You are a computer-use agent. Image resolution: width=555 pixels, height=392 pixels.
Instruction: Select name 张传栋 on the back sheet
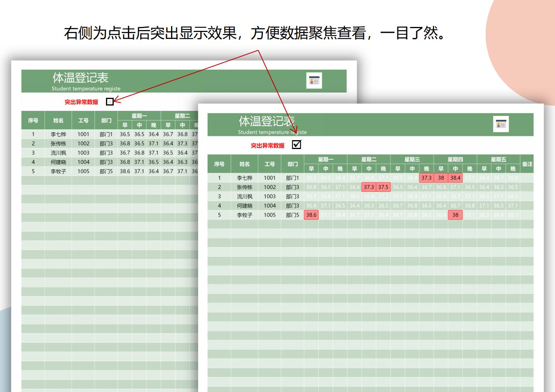[58, 144]
